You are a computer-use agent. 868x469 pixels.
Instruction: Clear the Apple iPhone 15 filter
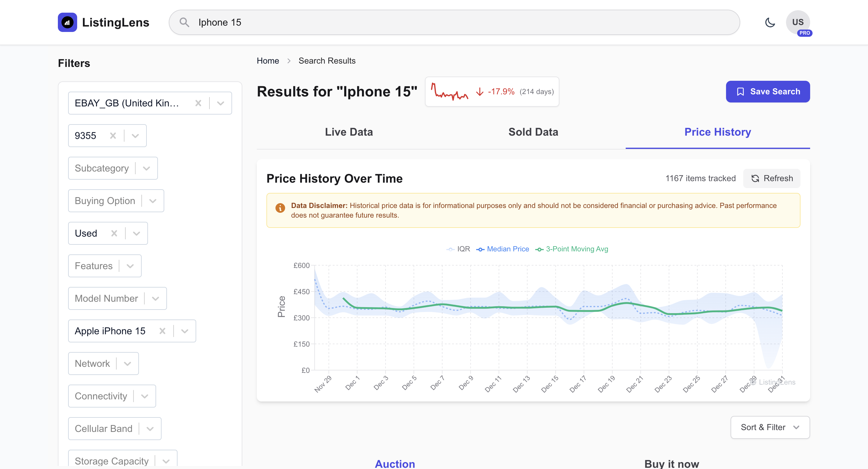click(x=162, y=331)
